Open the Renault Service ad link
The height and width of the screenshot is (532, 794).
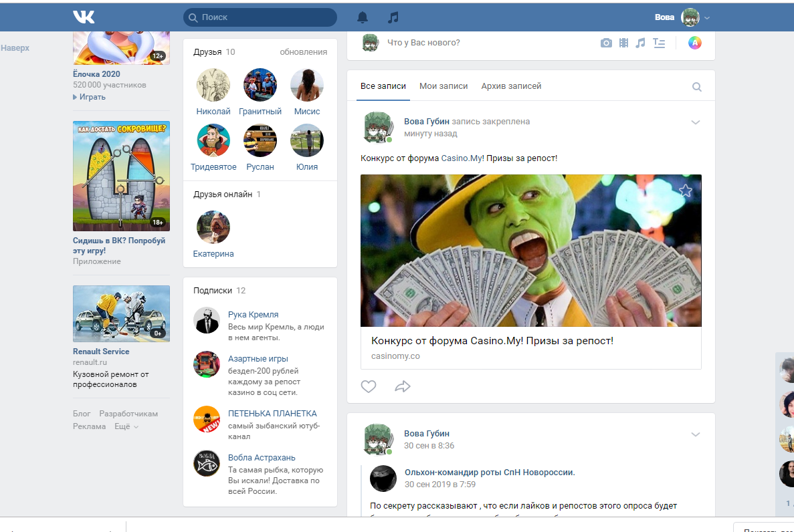[x=101, y=352]
